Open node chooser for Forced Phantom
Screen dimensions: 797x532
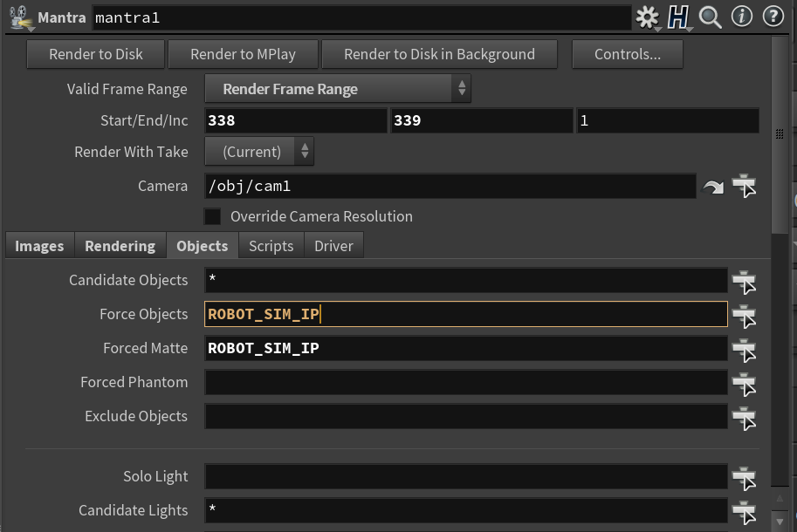(x=744, y=385)
